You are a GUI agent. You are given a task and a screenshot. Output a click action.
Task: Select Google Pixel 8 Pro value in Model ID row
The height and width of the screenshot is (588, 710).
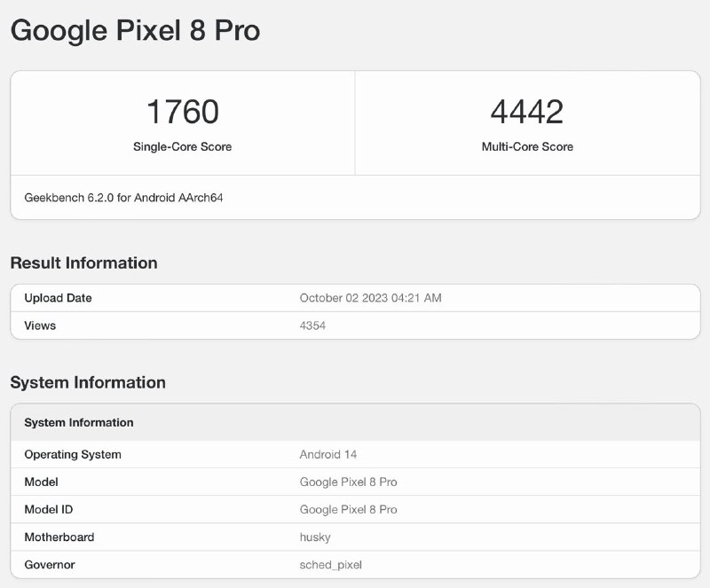348,510
